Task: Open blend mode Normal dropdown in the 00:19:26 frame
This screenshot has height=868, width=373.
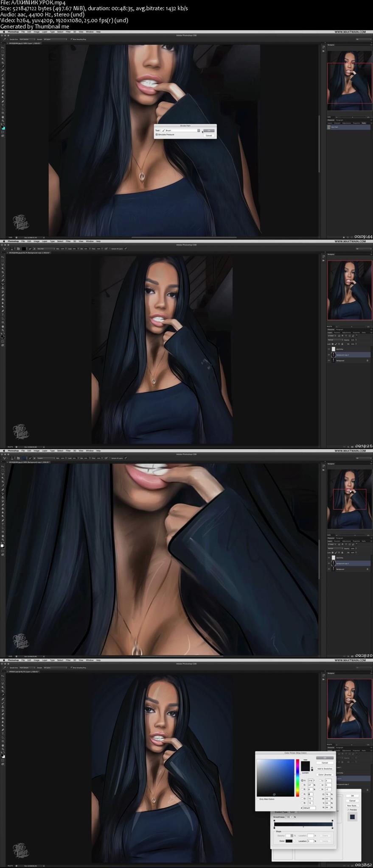Action: click(335, 340)
